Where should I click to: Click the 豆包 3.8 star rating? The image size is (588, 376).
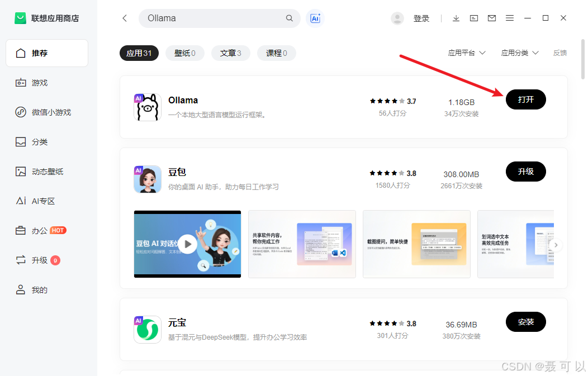pyautogui.click(x=392, y=173)
